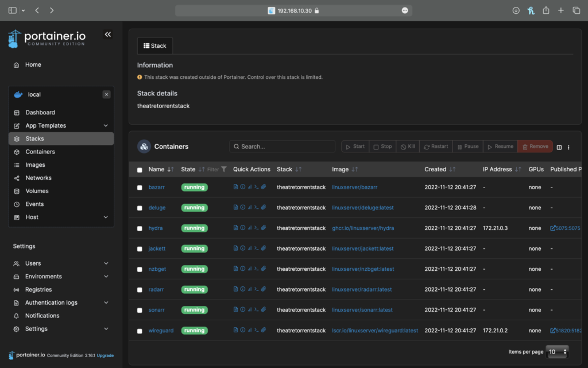Open page options ellipsis in address bar
Viewport: 588px width, 368px height.
tap(405, 10)
